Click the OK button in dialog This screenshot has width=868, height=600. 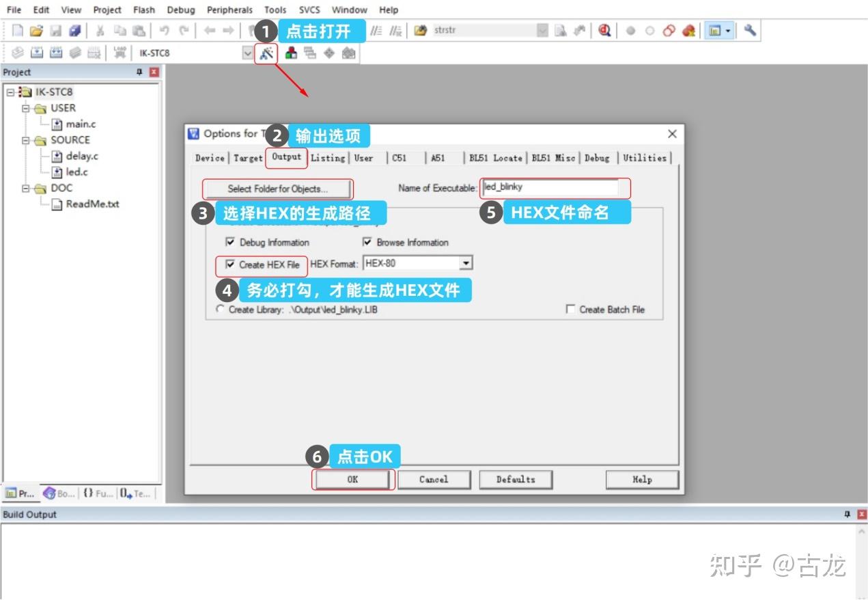(352, 479)
